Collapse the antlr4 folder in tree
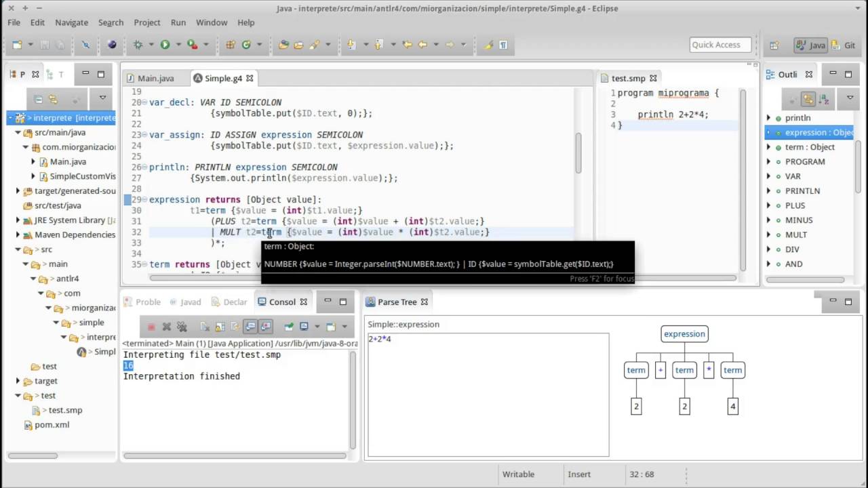Viewport: 868px width, 488px height. point(33,279)
